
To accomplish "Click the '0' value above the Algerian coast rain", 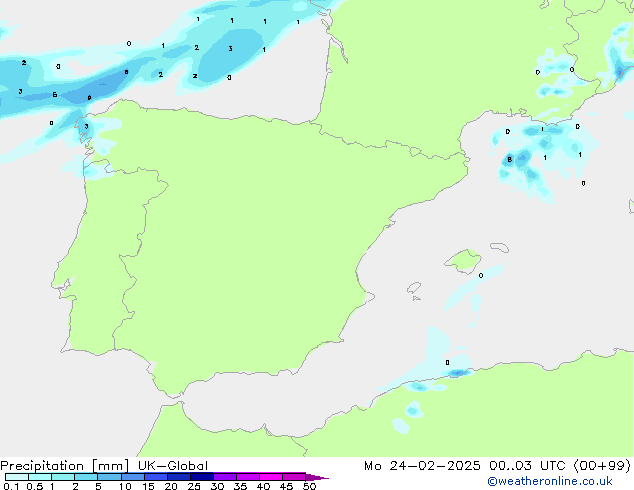I will click(x=447, y=363).
